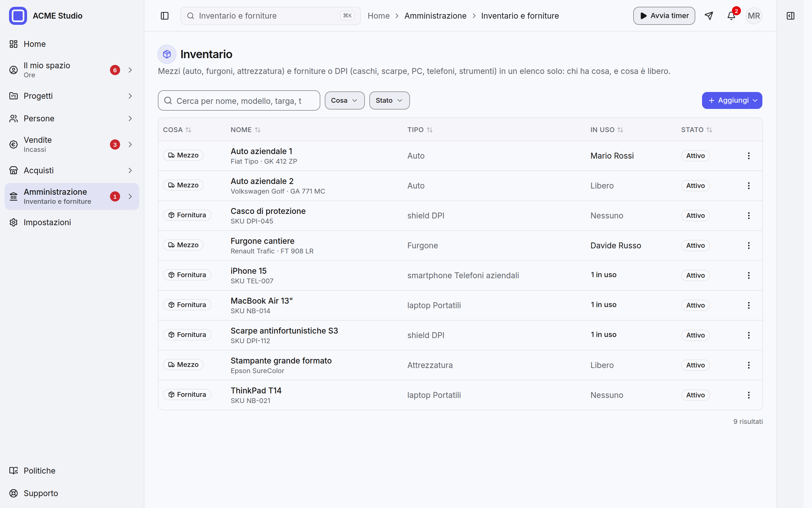The width and height of the screenshot is (812, 508).
Task: Open row menu for Auto aziendale 2
Action: [749, 186]
